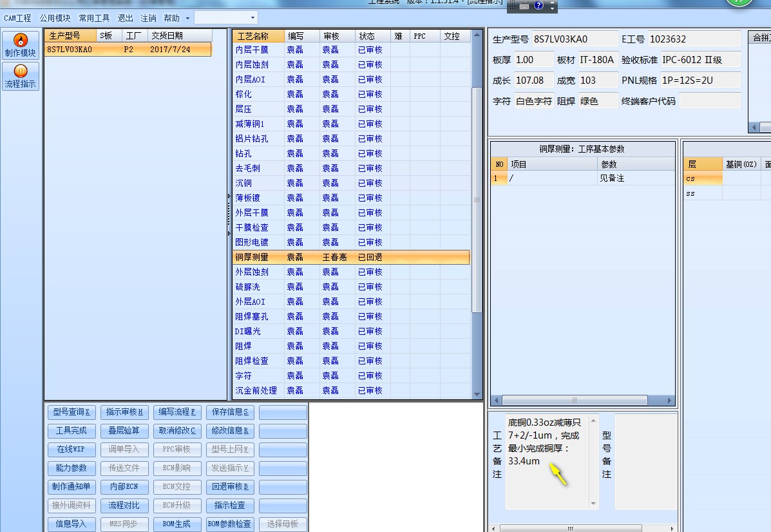The height and width of the screenshot is (532, 771).
Task: Select the 内层干膜 process row
Action: click(x=351, y=50)
